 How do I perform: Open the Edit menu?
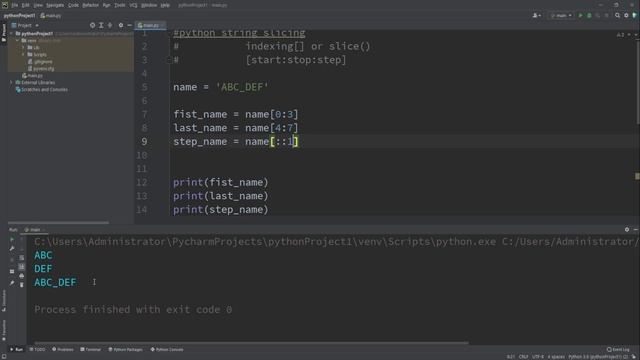25,5
